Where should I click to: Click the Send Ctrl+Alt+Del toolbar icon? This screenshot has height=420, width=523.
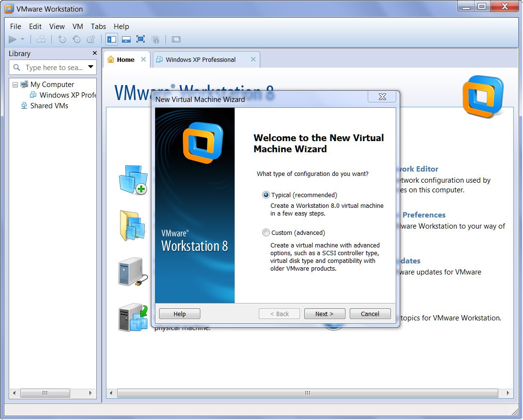click(x=41, y=39)
